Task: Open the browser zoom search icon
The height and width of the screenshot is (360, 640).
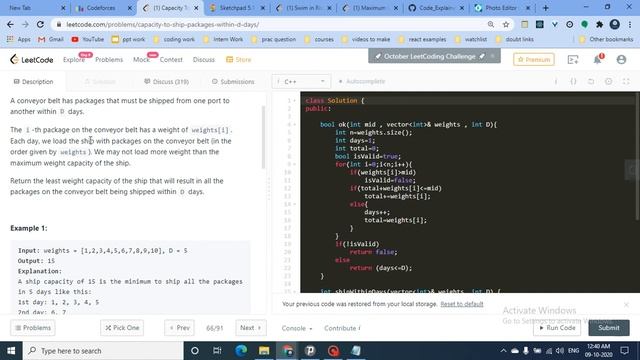Action: coord(491,24)
